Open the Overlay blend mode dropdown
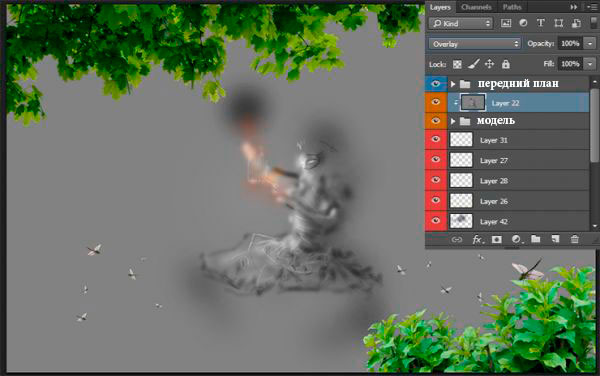This screenshot has height=376, width=600. pyautogui.click(x=474, y=44)
